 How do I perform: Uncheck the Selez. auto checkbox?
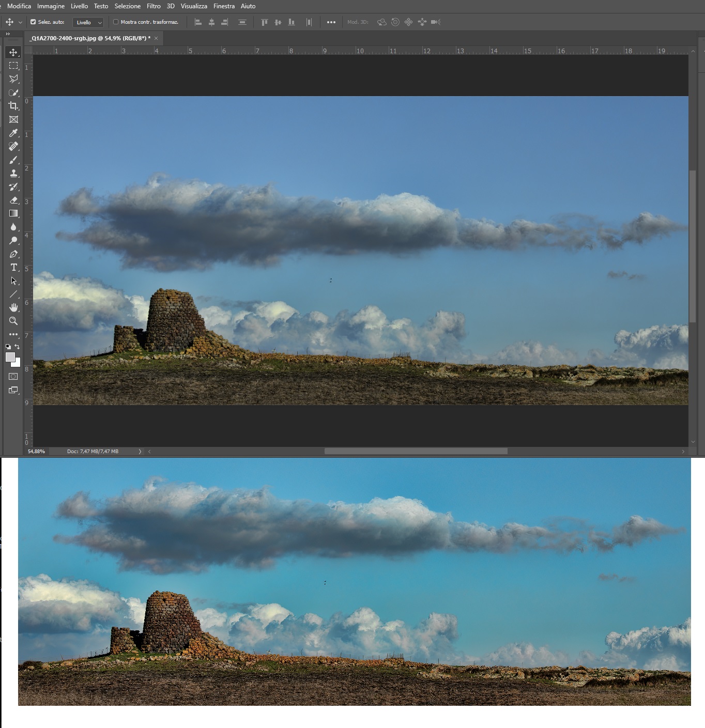coord(33,22)
